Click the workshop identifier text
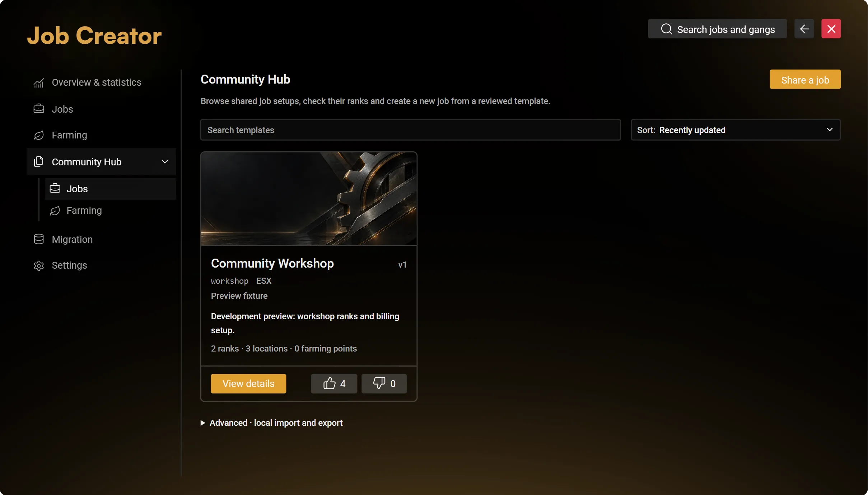 click(x=230, y=281)
